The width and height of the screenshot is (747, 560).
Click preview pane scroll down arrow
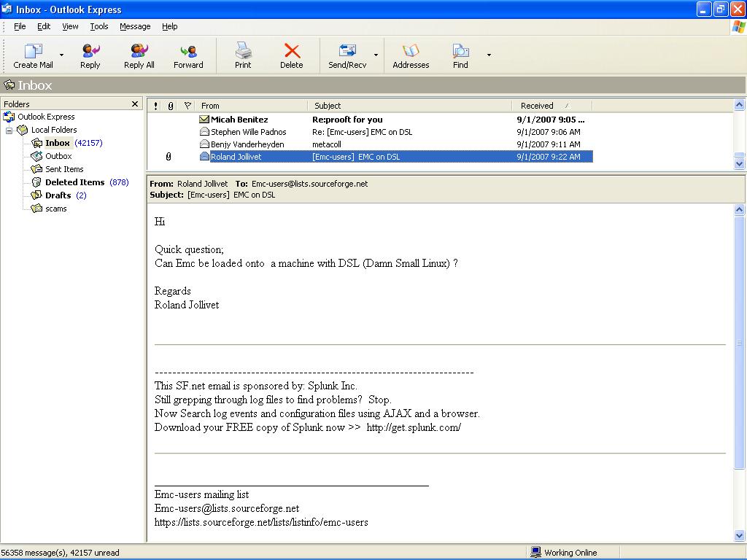(x=740, y=536)
